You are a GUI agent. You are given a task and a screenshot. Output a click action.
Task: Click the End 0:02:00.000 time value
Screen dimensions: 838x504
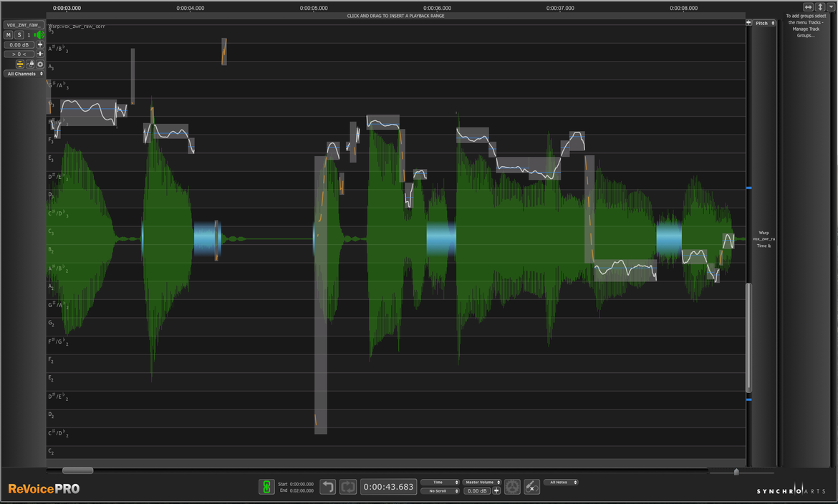click(302, 490)
